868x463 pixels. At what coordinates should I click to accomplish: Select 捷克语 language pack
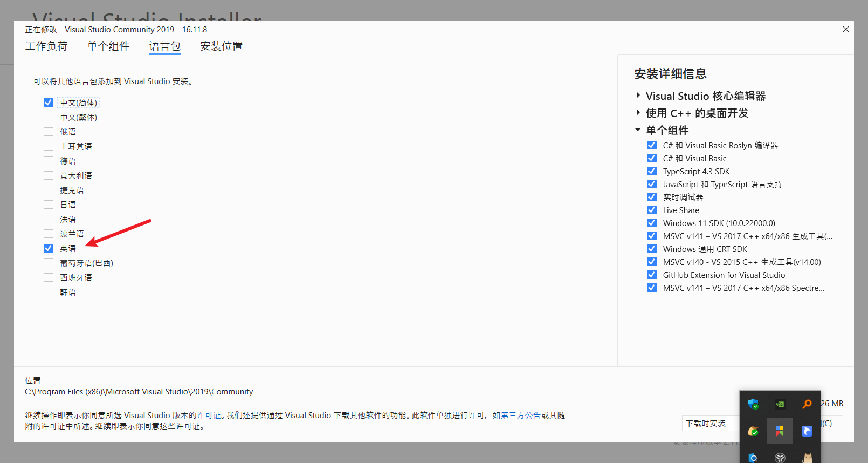(x=49, y=190)
